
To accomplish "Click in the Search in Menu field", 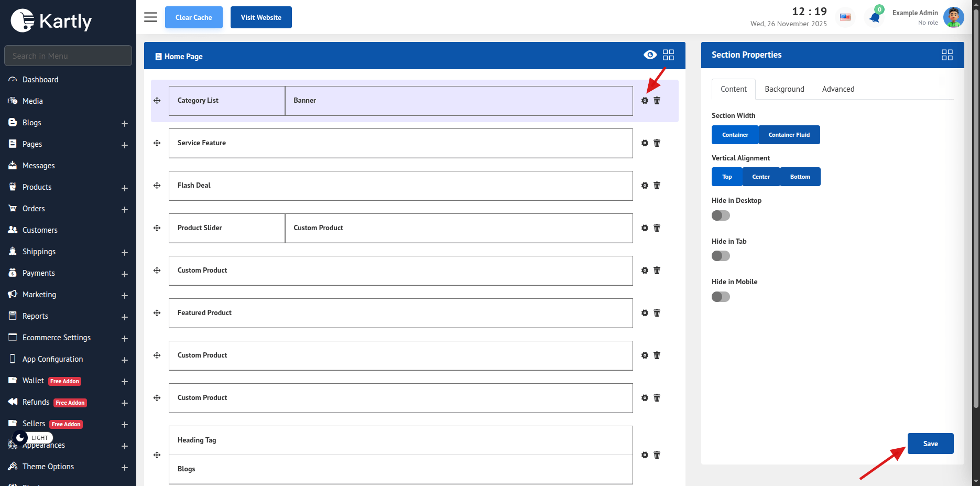I will 68,56.
